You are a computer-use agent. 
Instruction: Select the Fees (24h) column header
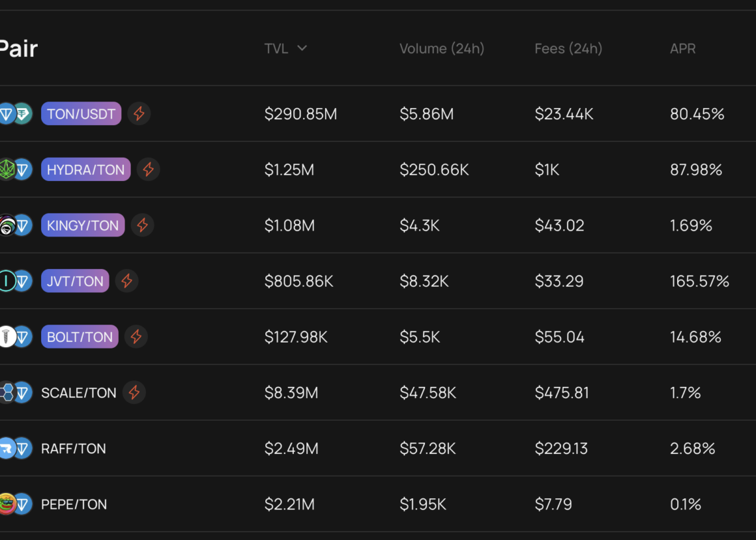pyautogui.click(x=568, y=48)
